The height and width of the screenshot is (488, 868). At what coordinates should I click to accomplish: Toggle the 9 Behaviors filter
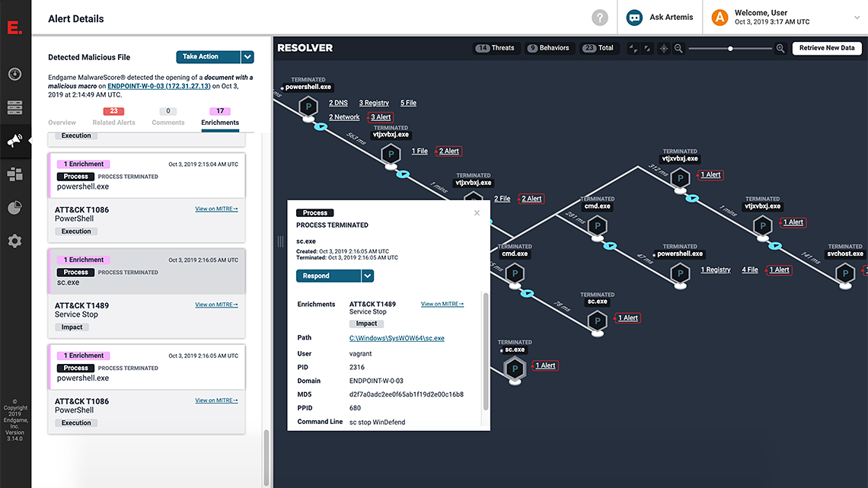pos(547,48)
